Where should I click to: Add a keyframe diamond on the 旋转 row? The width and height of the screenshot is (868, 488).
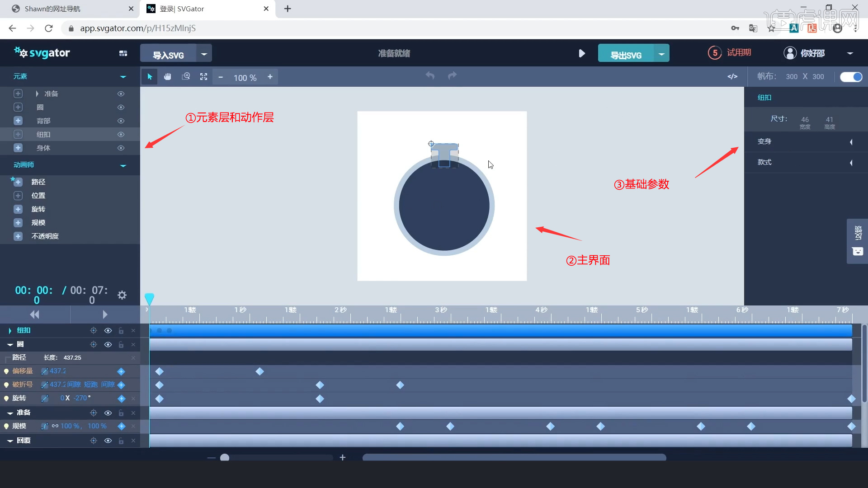[x=121, y=399]
